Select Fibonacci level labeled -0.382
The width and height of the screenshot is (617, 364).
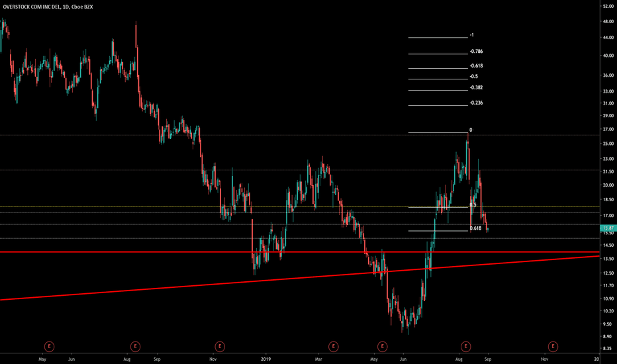pyautogui.click(x=476, y=88)
